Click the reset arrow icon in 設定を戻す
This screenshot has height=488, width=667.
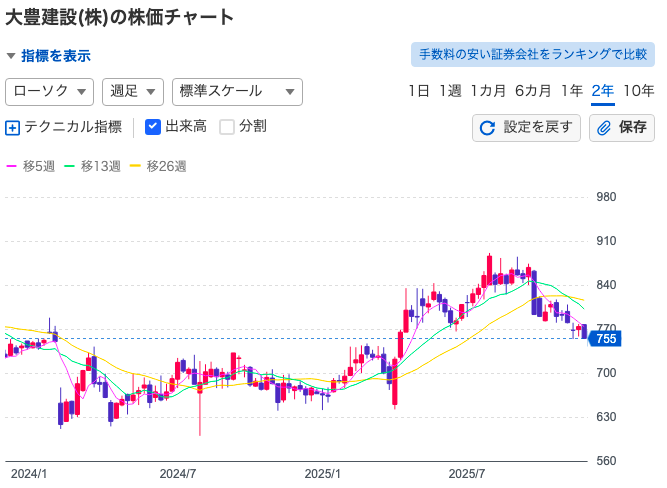(488, 128)
